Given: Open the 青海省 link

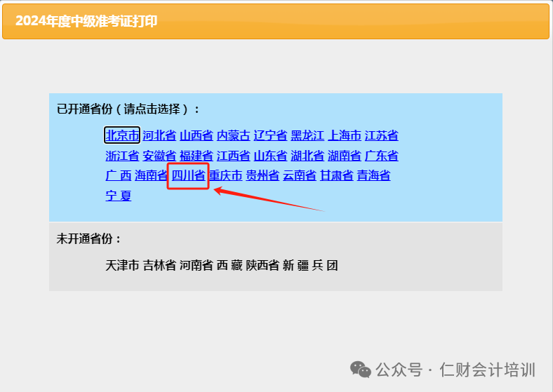Looking at the screenshot, I should click(x=374, y=175).
